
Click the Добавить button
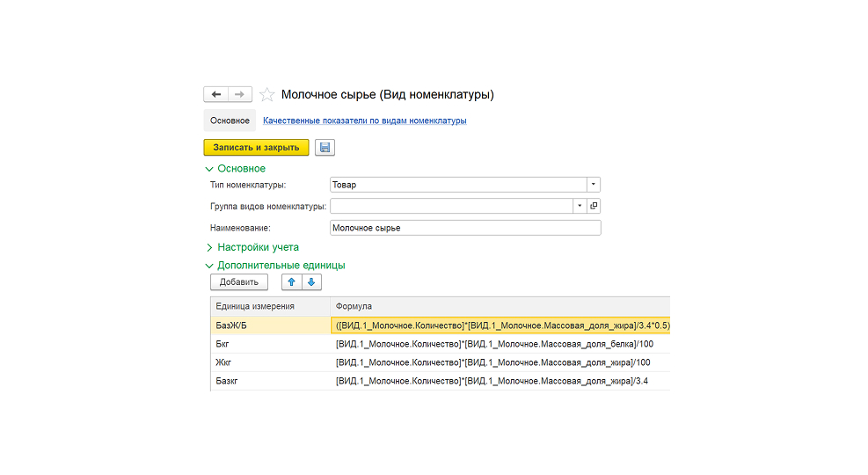click(239, 281)
